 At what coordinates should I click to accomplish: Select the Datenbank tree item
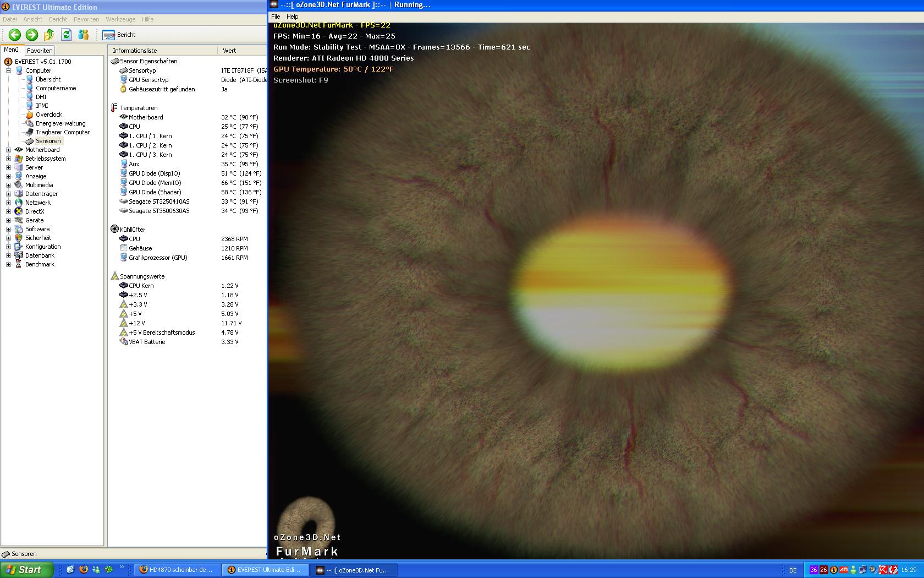(x=40, y=255)
